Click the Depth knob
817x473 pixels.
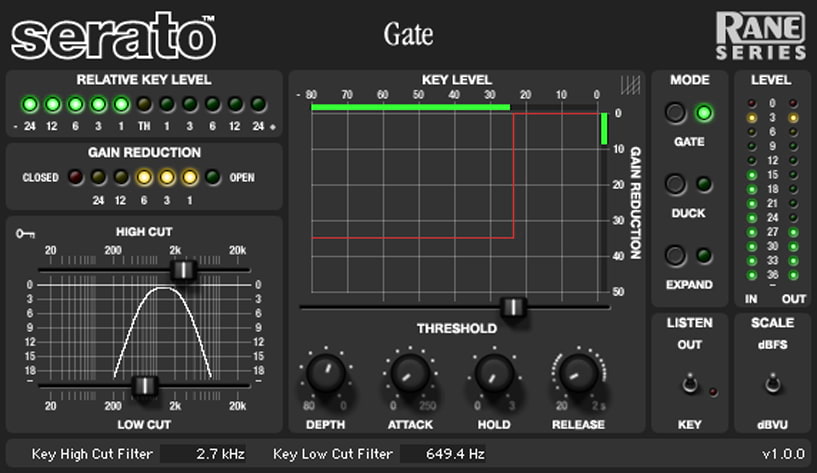326,373
